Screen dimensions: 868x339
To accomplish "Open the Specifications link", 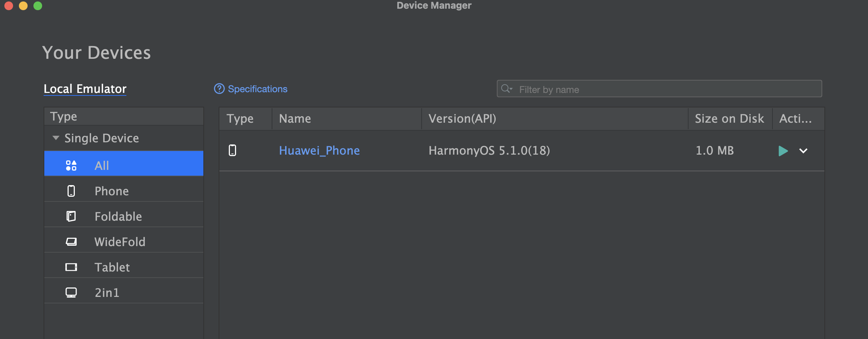I will pos(257,89).
